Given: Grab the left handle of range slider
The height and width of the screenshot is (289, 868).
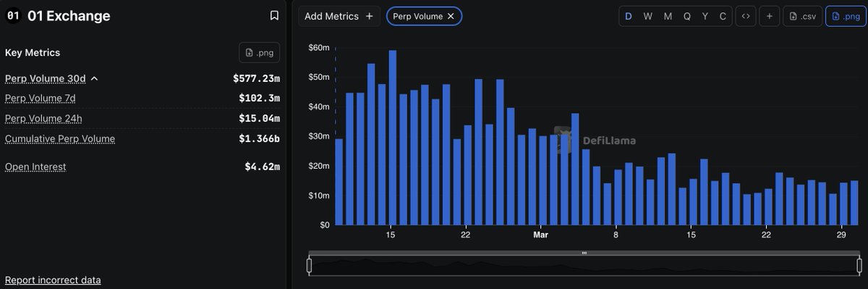Looking at the screenshot, I should pos(310,266).
